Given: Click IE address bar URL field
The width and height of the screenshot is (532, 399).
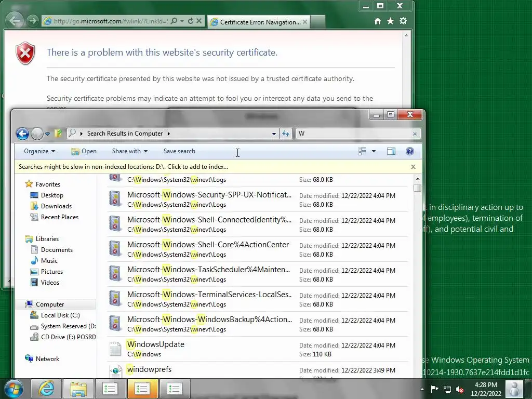Looking at the screenshot, I should [110, 21].
